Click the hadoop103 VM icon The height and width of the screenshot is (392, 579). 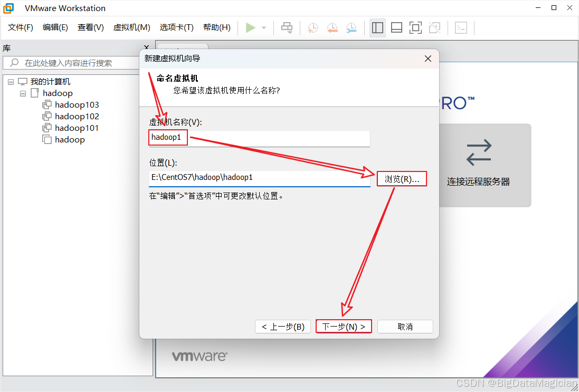click(x=47, y=105)
